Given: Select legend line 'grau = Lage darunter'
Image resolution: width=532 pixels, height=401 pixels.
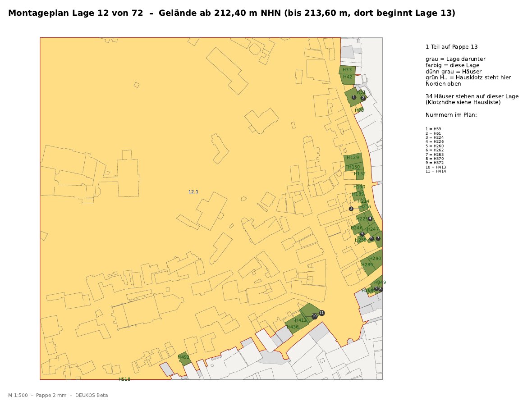Looking at the screenshot, I should click(455, 59).
